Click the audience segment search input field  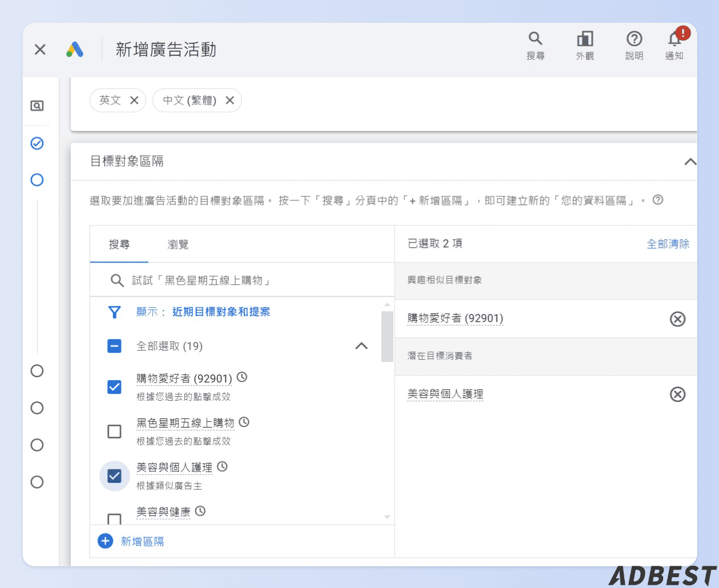click(x=228, y=280)
